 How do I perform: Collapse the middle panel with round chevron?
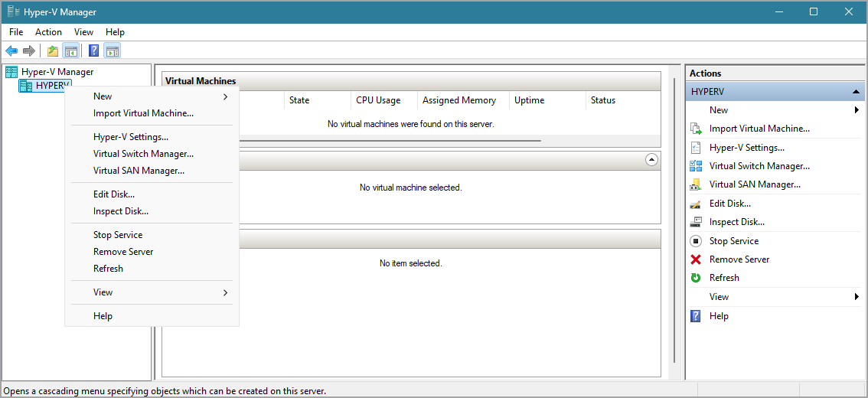(x=651, y=160)
